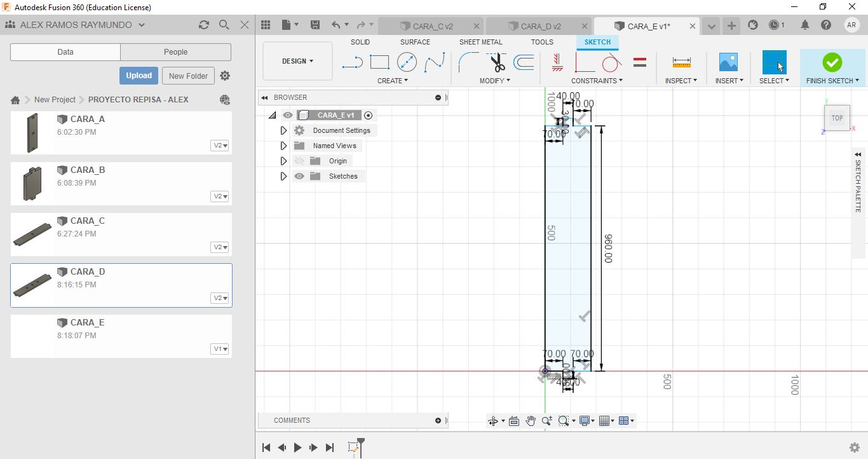
Task: Open the extensions icon in top bar
Action: point(753,25)
